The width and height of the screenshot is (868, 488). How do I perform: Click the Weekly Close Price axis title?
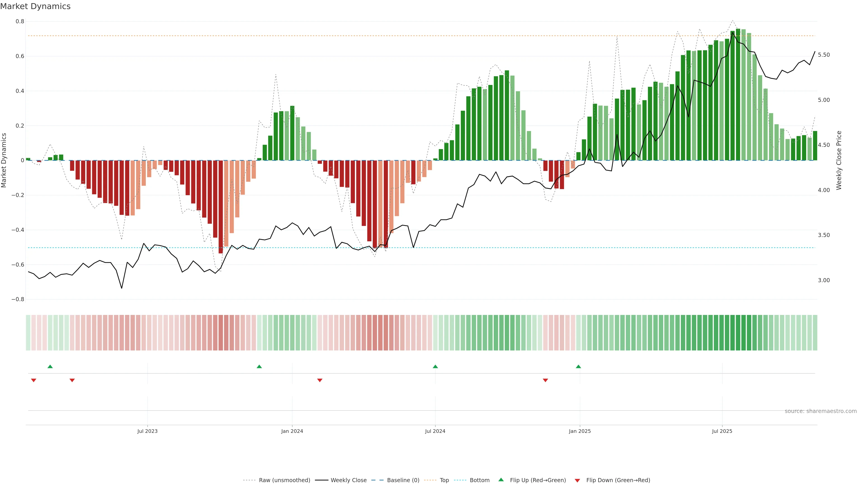tap(839, 160)
